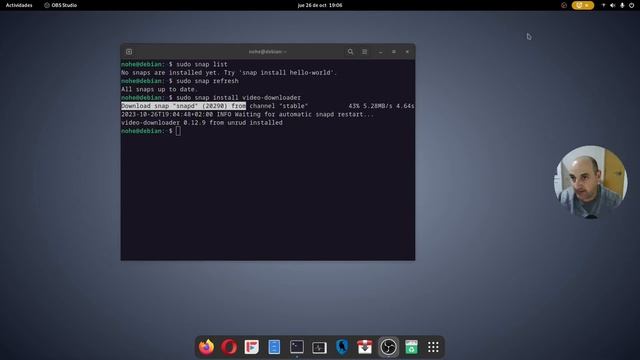Click 'No snaps are installed yet' line

[x=229, y=73]
